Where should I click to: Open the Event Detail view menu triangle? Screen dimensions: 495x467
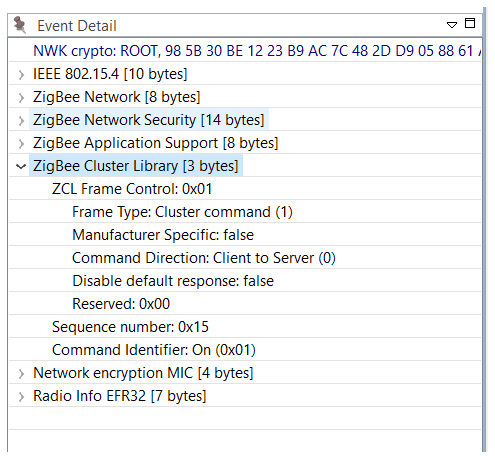pos(452,25)
